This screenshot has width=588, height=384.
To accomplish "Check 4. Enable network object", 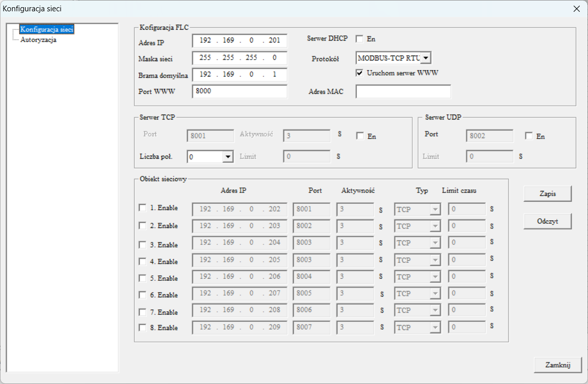I will point(142,261).
